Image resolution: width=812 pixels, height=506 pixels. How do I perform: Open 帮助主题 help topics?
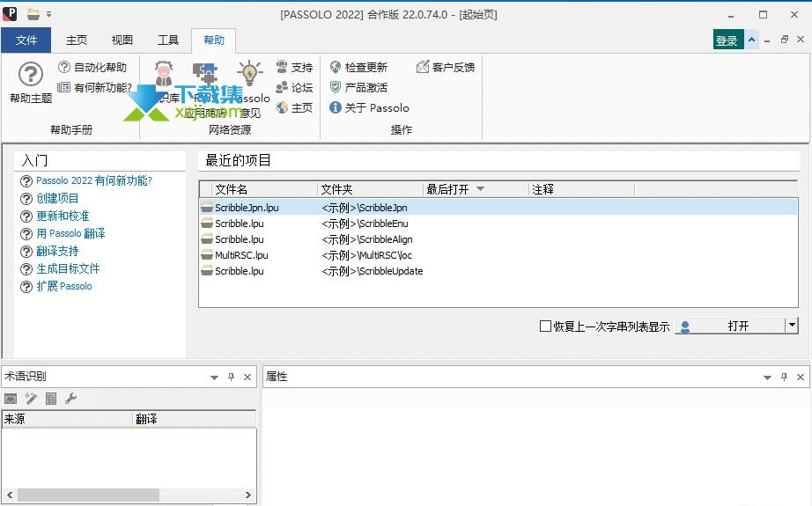(x=31, y=82)
